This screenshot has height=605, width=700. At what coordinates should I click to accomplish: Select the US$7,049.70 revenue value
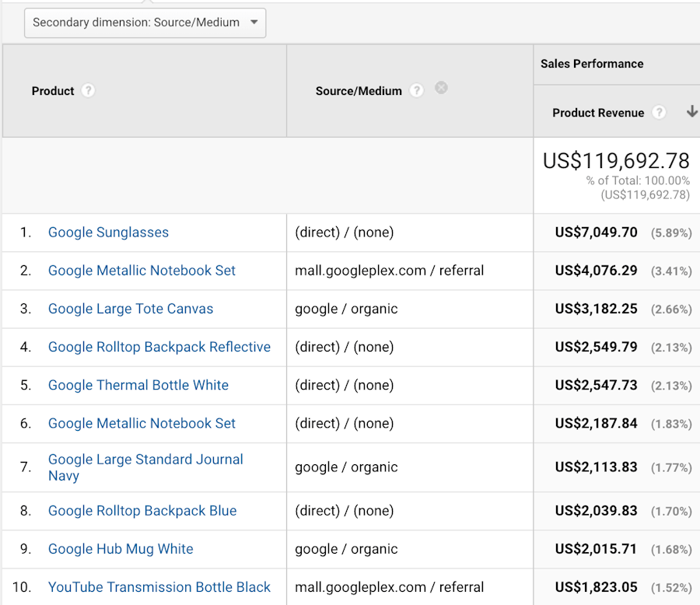point(596,233)
